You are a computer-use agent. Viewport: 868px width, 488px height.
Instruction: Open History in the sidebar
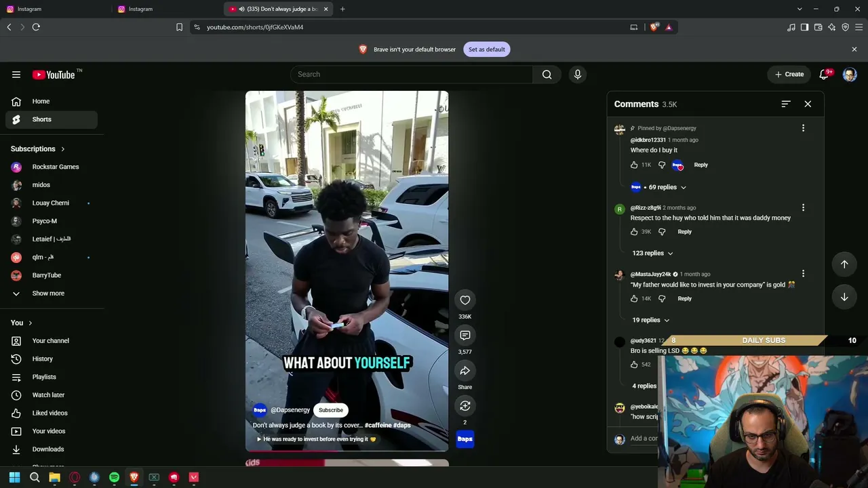(52, 359)
